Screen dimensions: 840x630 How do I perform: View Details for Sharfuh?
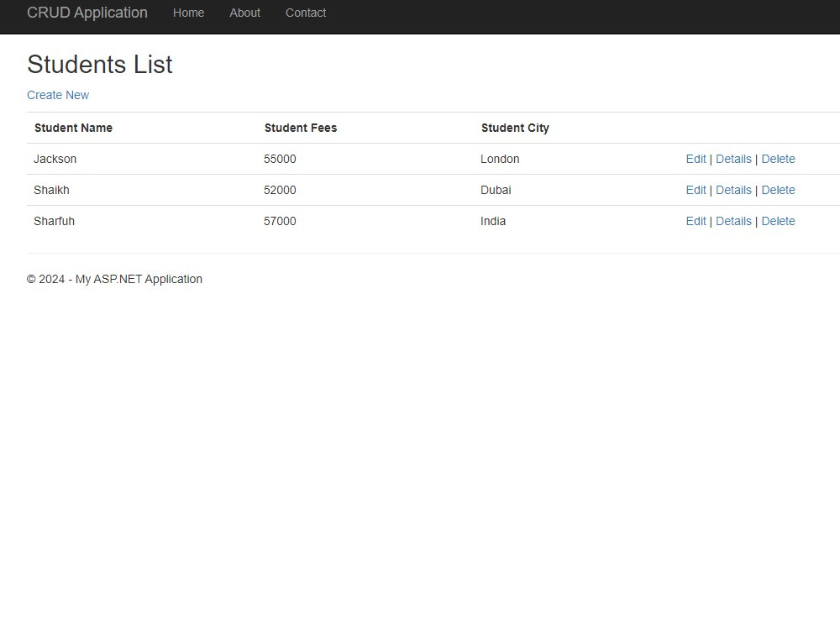tap(733, 221)
